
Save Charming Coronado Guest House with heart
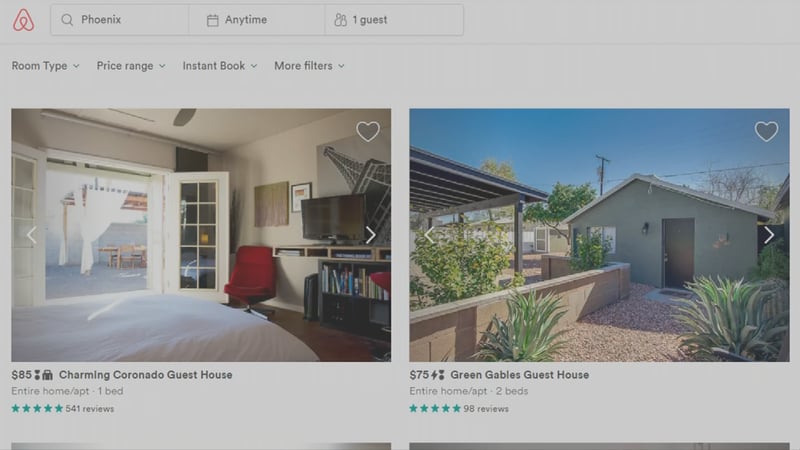368,131
